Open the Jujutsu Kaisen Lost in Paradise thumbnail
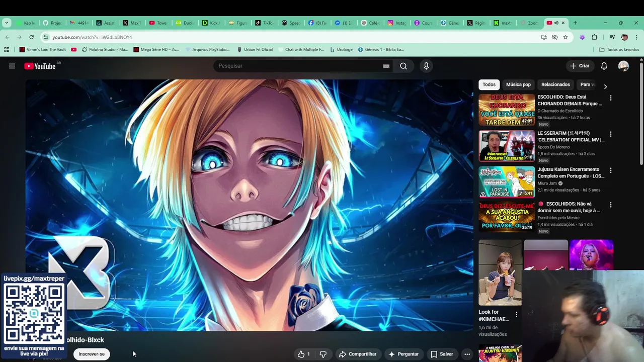644x362 pixels. click(x=507, y=182)
